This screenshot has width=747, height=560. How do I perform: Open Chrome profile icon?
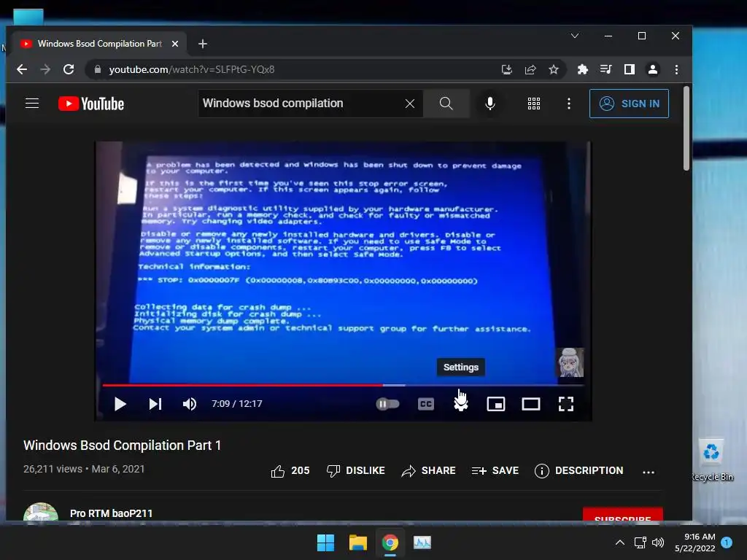pyautogui.click(x=653, y=69)
